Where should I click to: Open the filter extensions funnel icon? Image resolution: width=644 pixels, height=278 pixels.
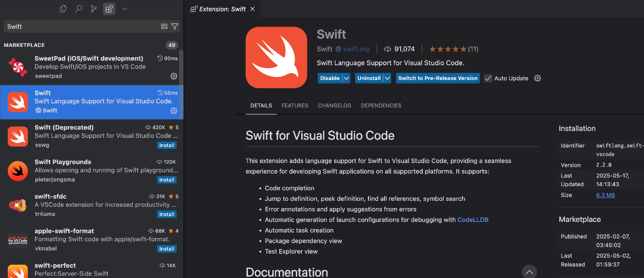click(x=175, y=27)
